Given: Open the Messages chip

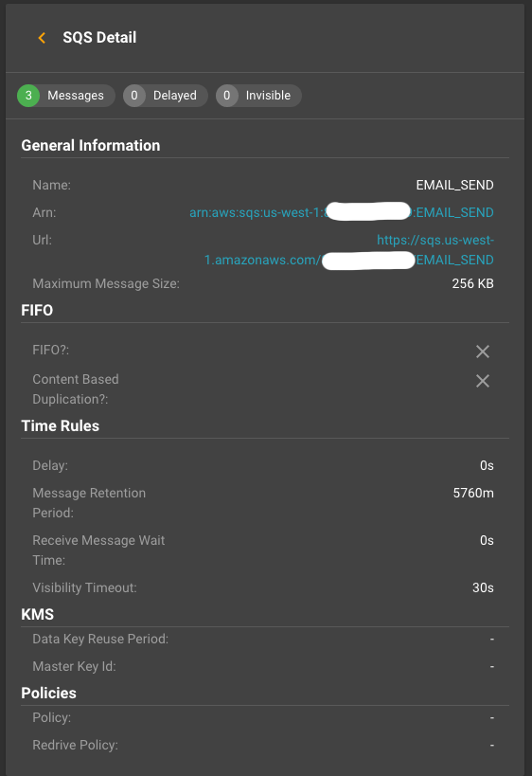Looking at the screenshot, I should [x=66, y=96].
